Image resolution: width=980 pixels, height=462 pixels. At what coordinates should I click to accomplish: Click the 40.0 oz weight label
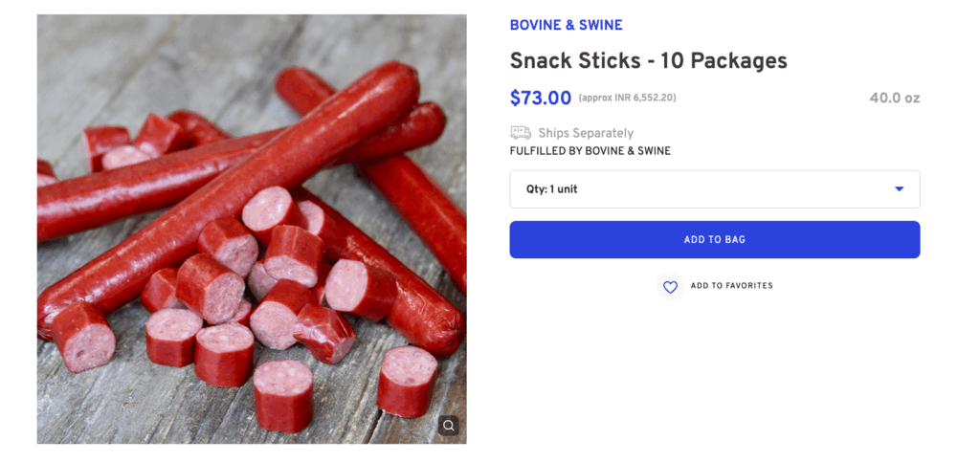click(894, 98)
